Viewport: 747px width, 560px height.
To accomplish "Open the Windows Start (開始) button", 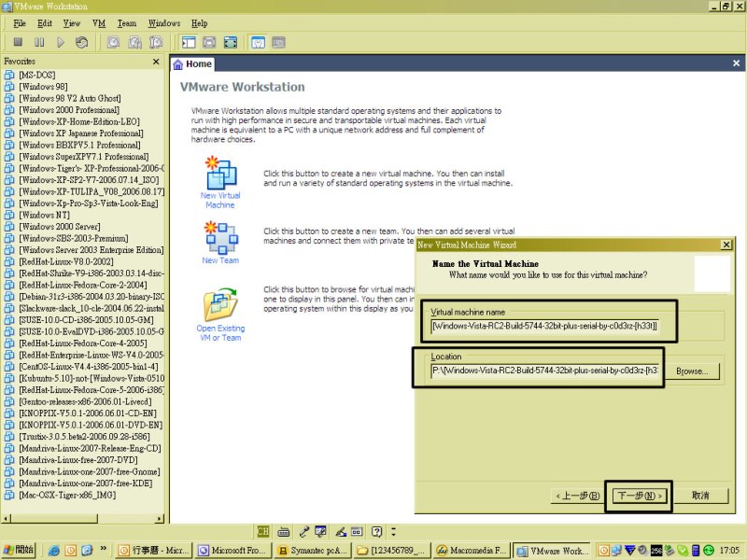I will click(x=19, y=550).
